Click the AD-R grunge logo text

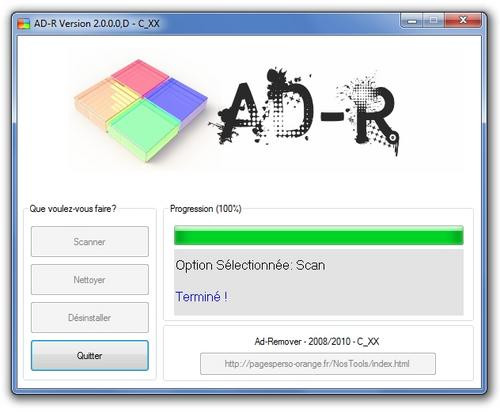point(303,112)
